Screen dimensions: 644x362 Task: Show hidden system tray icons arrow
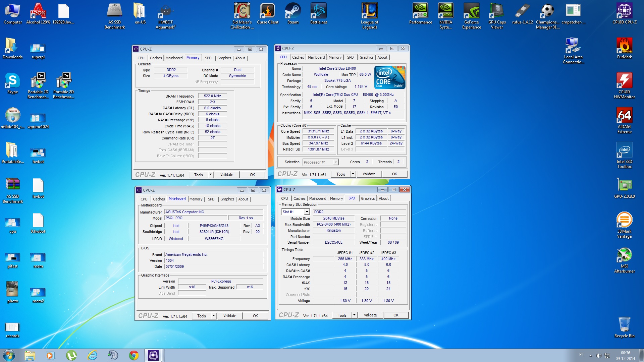pos(590,355)
